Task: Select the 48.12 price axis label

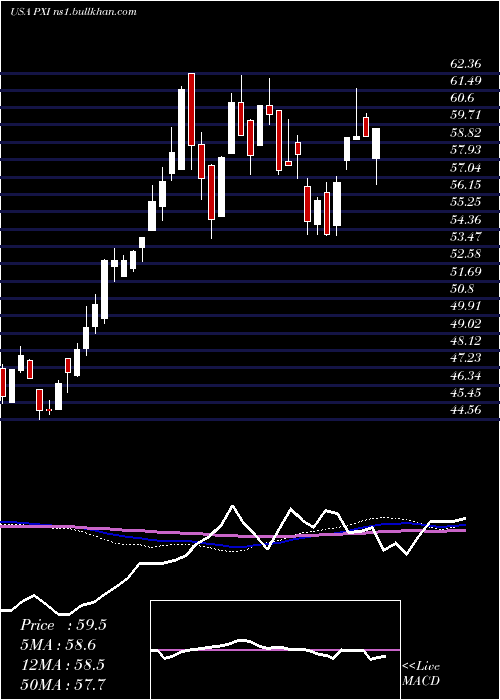Action: (x=466, y=341)
